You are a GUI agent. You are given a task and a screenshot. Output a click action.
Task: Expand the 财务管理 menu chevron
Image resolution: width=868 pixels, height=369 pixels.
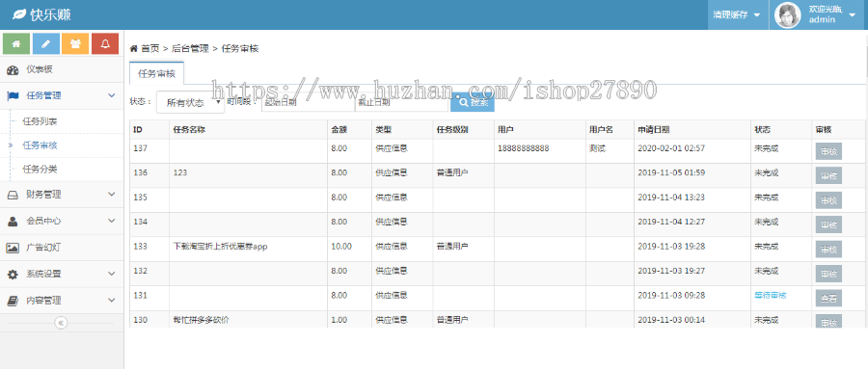coord(111,195)
